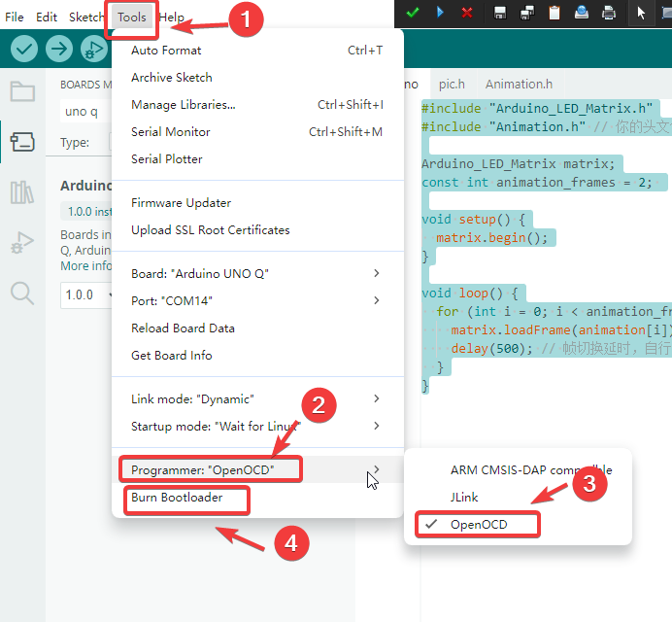Launch Firmware Updater

[257, 202]
